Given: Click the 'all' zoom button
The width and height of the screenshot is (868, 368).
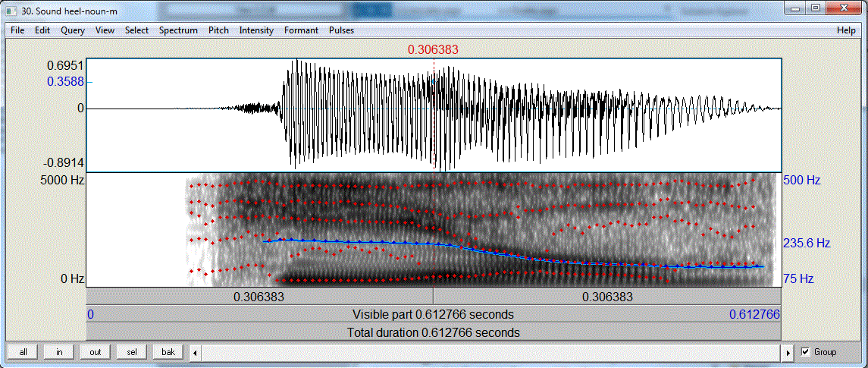Looking at the screenshot, I should coord(24,352).
